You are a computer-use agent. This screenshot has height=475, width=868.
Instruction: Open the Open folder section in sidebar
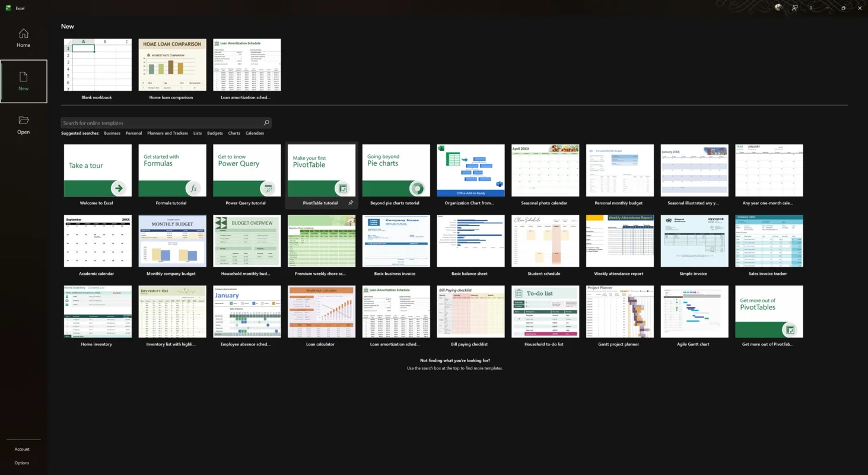point(23,125)
